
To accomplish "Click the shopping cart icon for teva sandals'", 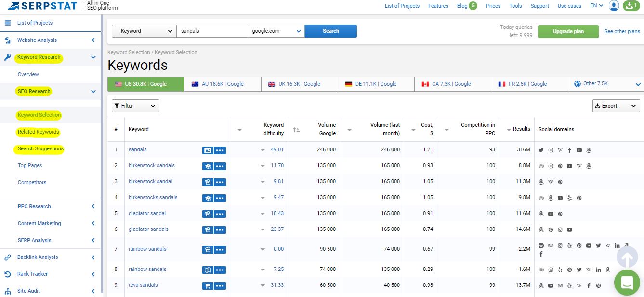I will tap(208, 285).
